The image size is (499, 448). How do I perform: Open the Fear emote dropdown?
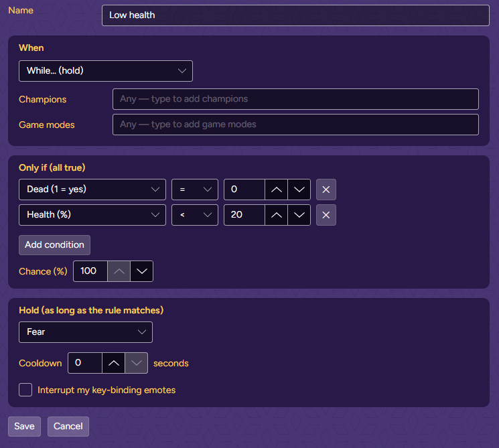coord(86,332)
